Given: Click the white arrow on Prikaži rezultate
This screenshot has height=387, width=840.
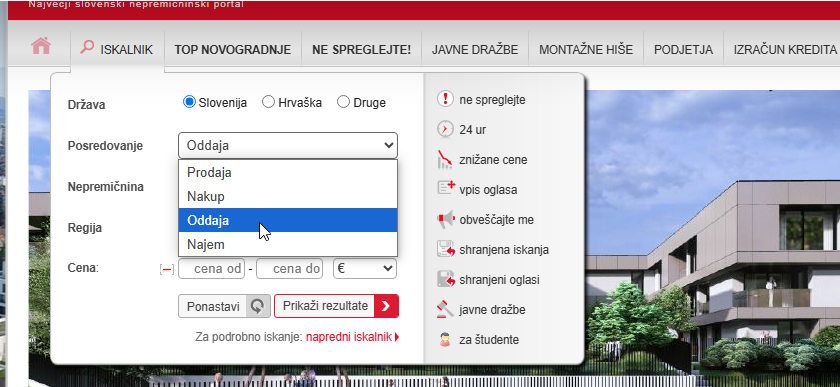Looking at the screenshot, I should [x=386, y=306].
